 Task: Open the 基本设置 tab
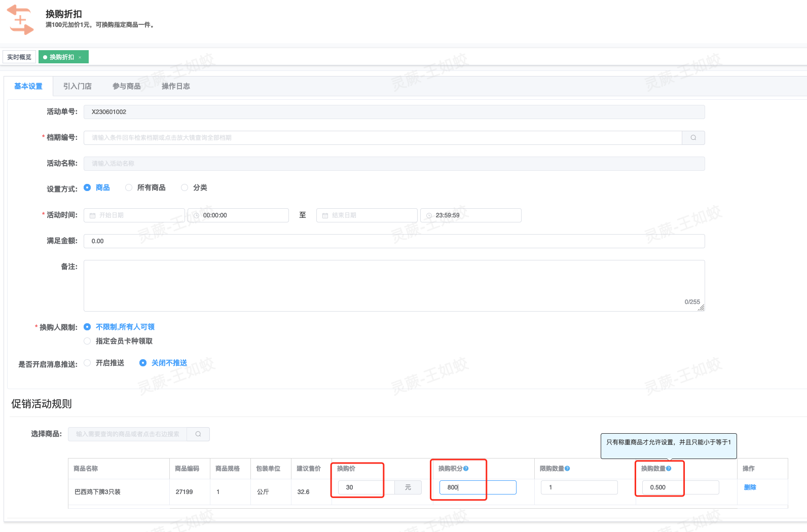28,86
